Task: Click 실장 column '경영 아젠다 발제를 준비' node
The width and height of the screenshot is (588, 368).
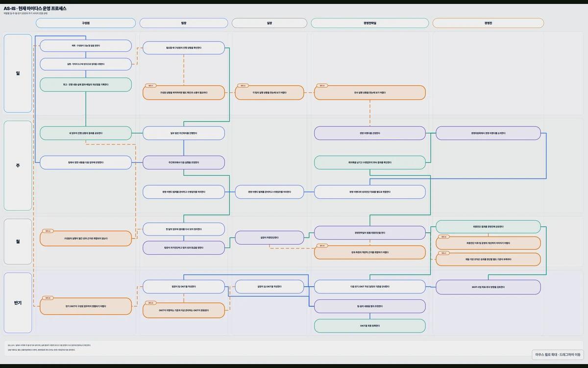Action: pyautogui.click(x=269, y=192)
